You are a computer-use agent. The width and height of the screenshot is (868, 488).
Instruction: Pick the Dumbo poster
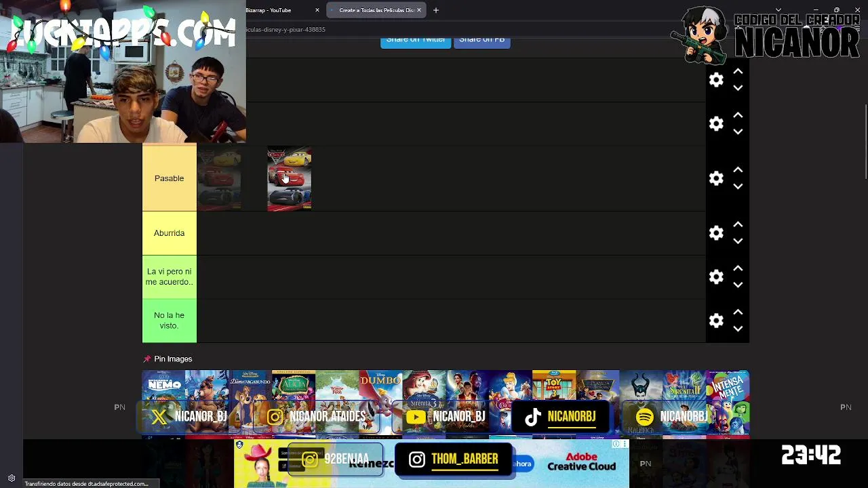click(x=380, y=403)
